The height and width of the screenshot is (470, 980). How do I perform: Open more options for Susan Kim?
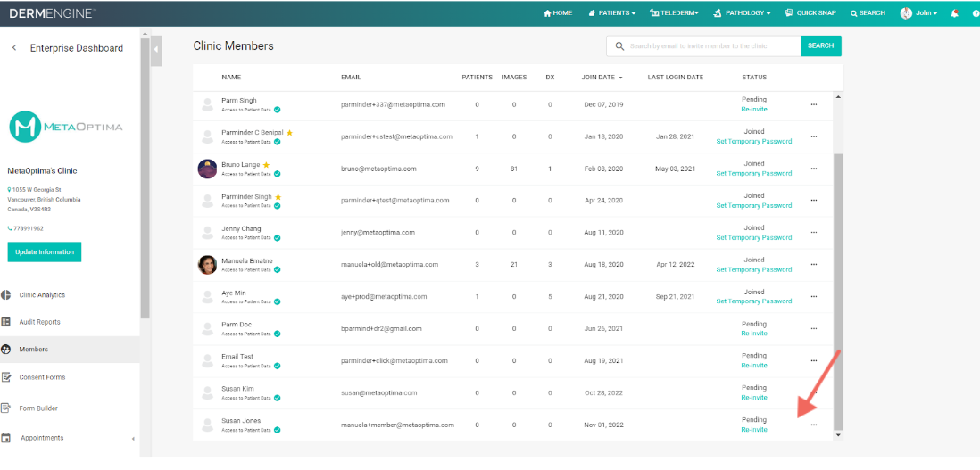pyautogui.click(x=813, y=392)
